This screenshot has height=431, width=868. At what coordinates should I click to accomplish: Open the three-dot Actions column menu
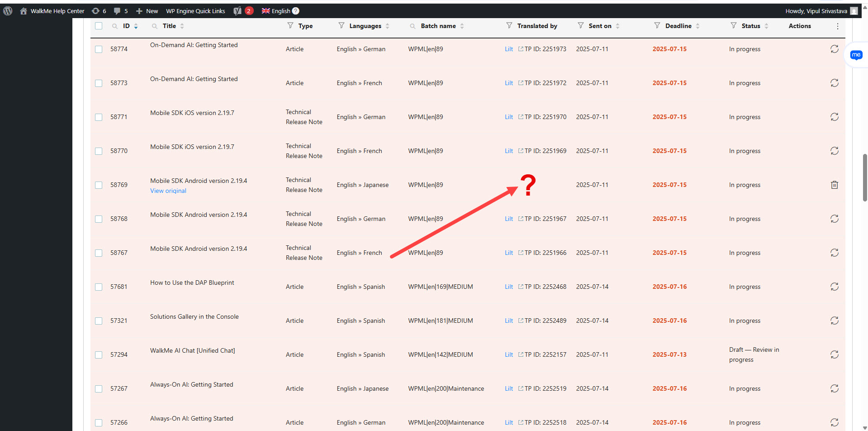tap(838, 26)
